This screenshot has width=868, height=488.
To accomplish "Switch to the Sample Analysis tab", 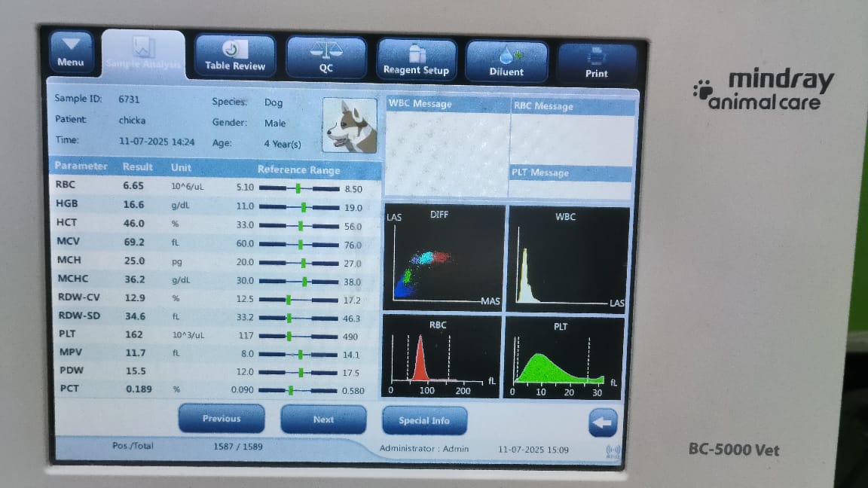I will coord(143,54).
